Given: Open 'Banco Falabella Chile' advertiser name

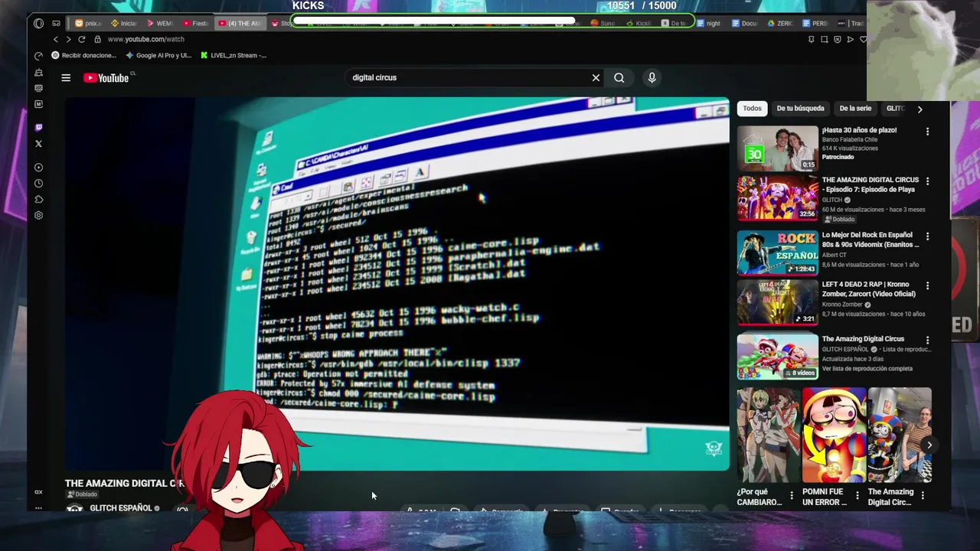Looking at the screenshot, I should [x=850, y=139].
